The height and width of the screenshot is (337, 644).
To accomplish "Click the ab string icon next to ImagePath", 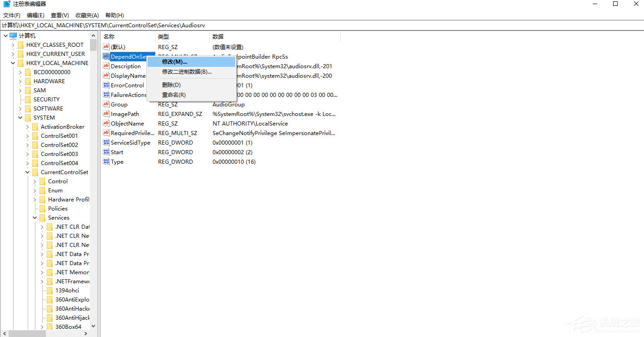I will 106,114.
